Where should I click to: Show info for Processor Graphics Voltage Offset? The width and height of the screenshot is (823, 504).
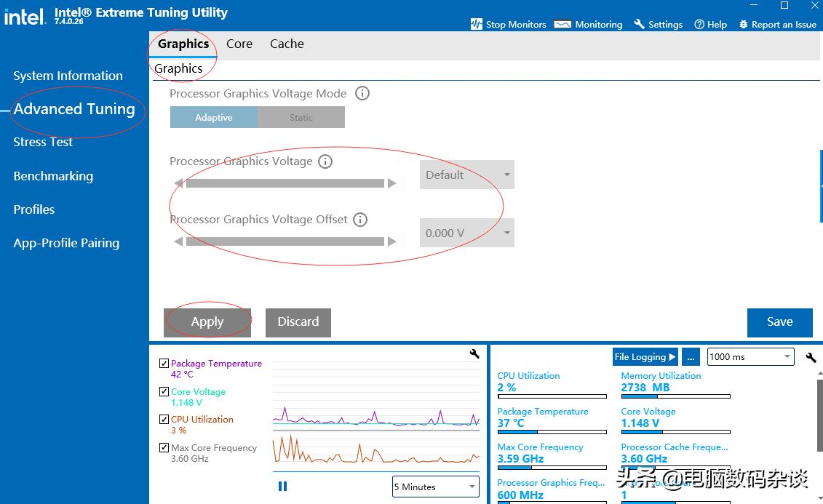360,219
